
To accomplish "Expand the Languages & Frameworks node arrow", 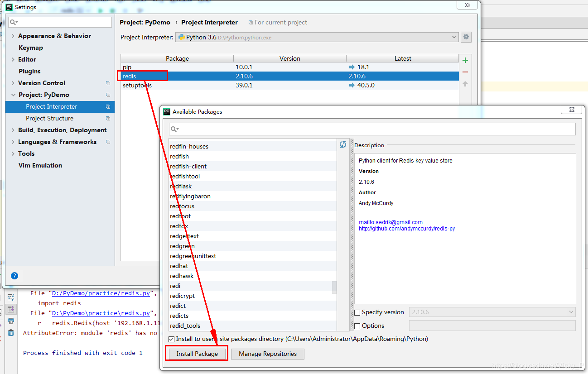I will (13, 142).
